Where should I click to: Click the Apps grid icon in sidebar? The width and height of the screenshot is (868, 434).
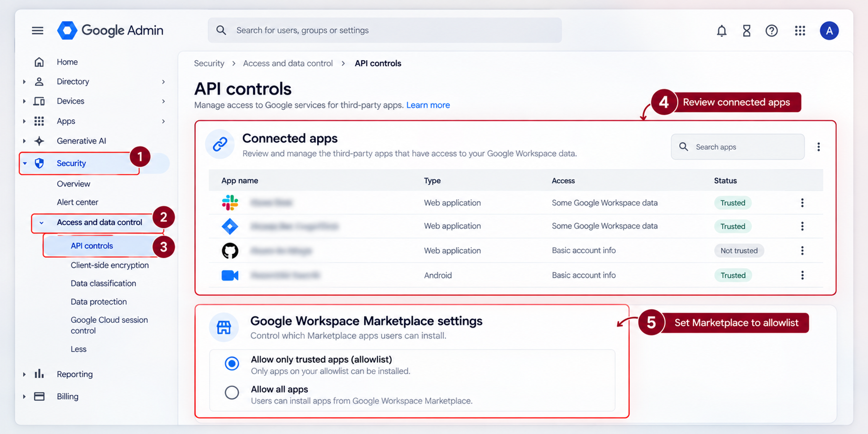click(x=39, y=121)
